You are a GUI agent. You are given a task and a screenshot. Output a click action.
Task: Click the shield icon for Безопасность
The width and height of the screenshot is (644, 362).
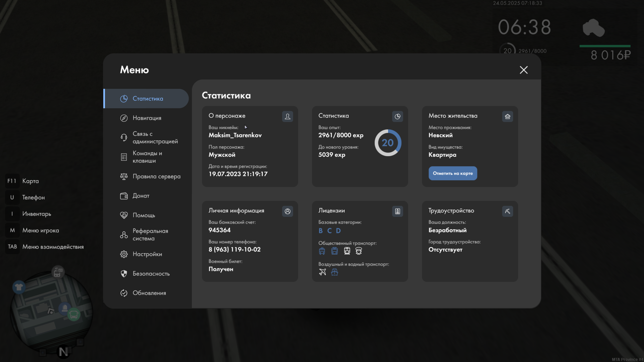(x=124, y=274)
